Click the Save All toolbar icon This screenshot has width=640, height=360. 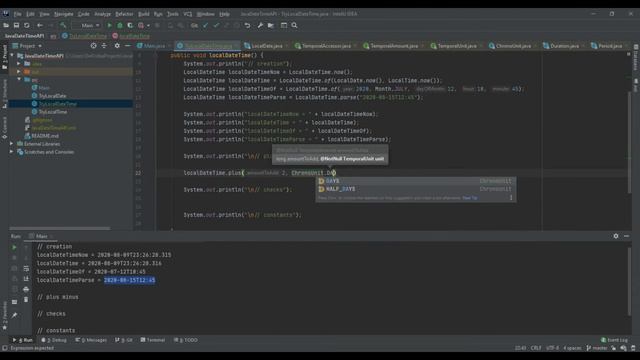pos(16,25)
